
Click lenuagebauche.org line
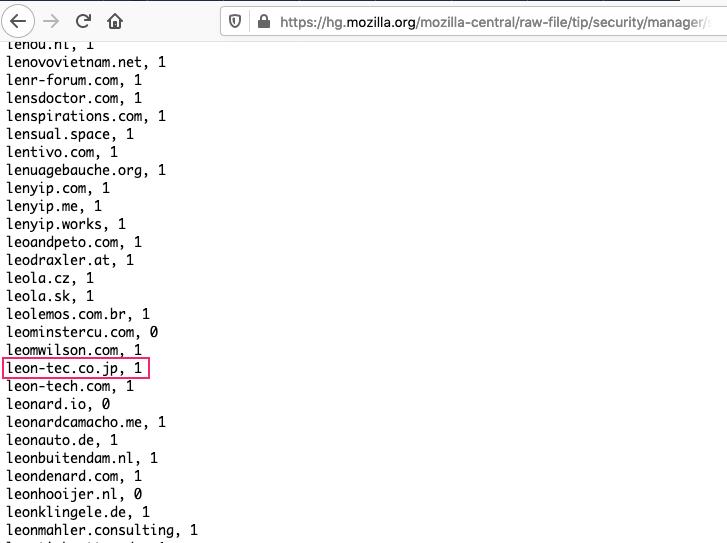tap(86, 170)
